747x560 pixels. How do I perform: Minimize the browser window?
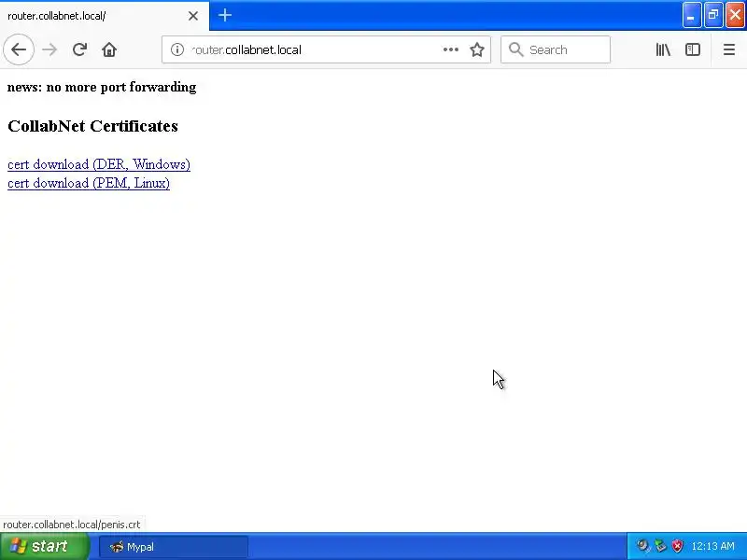tap(691, 15)
